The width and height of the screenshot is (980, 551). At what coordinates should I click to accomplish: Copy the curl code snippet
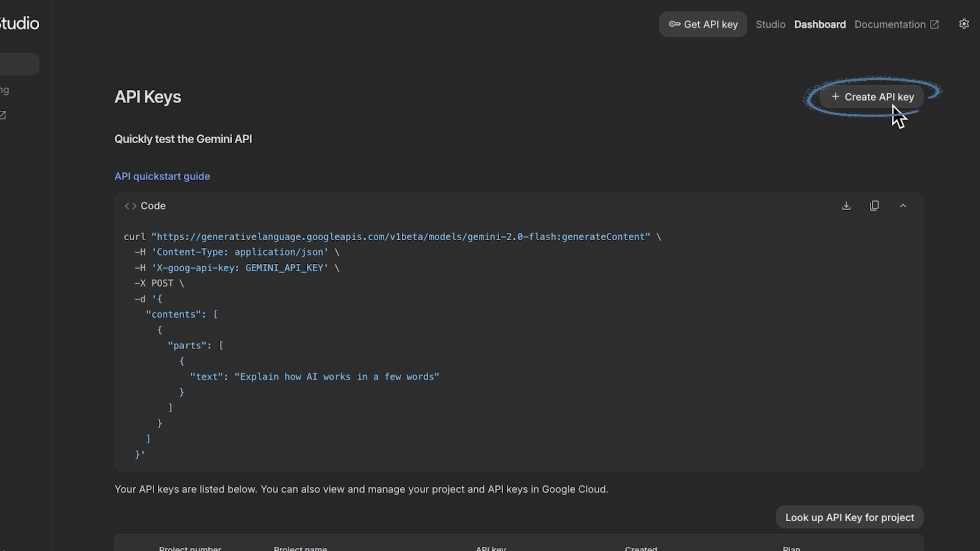tap(874, 206)
